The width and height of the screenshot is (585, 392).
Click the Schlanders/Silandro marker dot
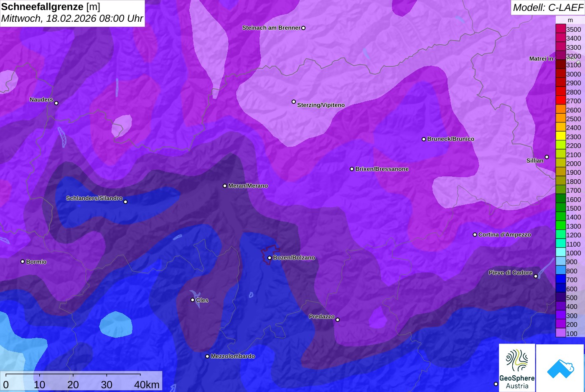[125, 202]
